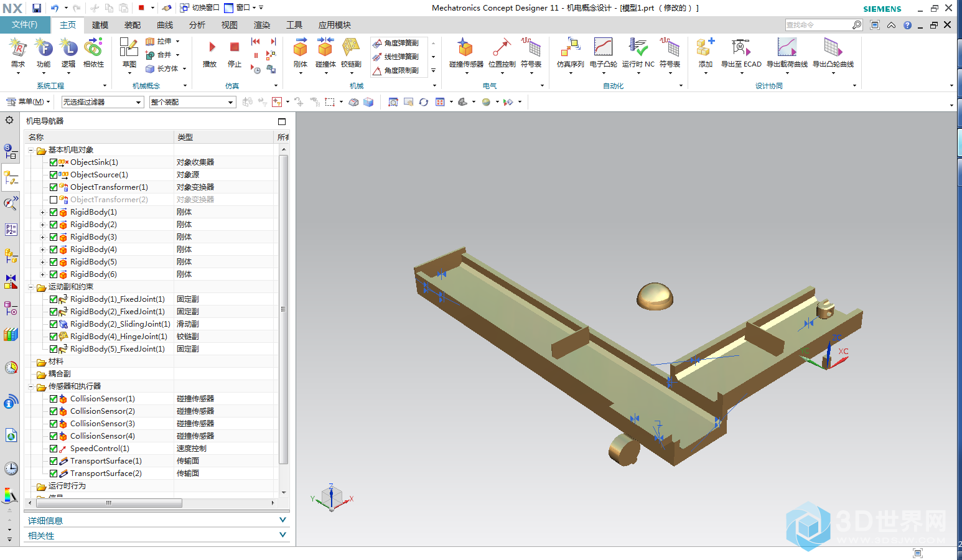962x560 pixels.
Task: Open the 菜单(M) dropdown
Action: [x=28, y=101]
